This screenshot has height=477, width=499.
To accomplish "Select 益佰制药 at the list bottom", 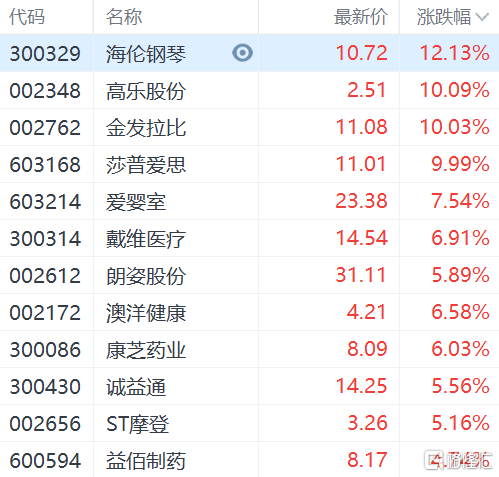I will coord(146,461).
